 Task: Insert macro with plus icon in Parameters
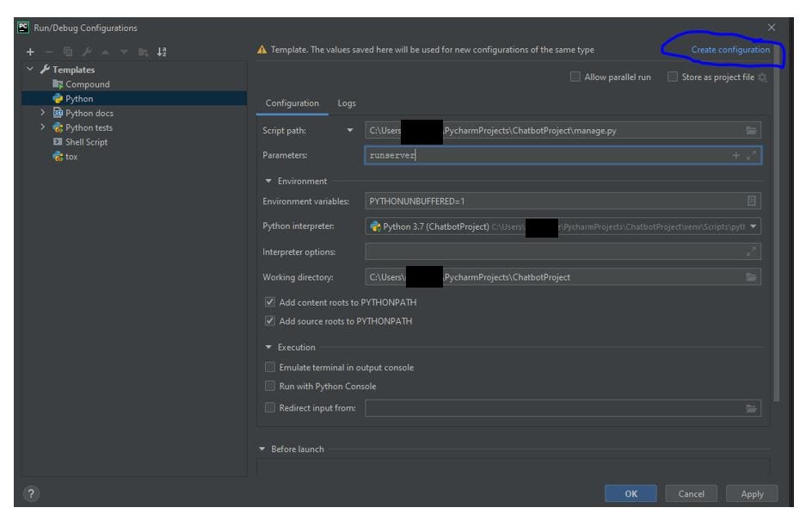point(735,155)
